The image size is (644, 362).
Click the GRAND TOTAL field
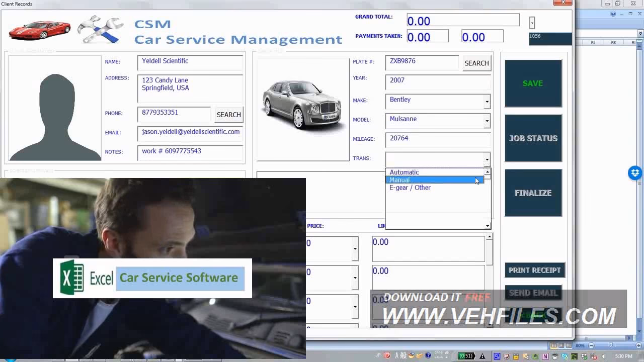pos(463,20)
